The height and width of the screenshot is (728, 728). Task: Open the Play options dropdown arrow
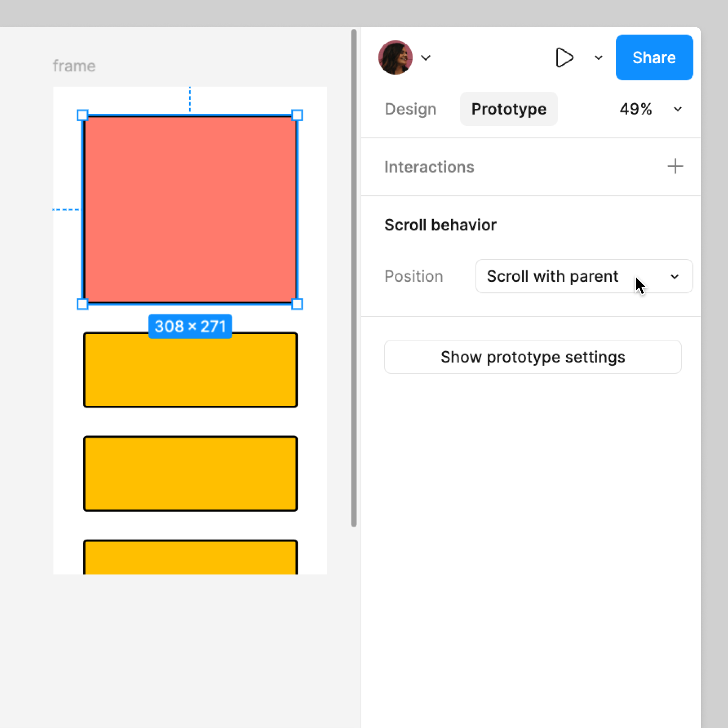pyautogui.click(x=597, y=58)
